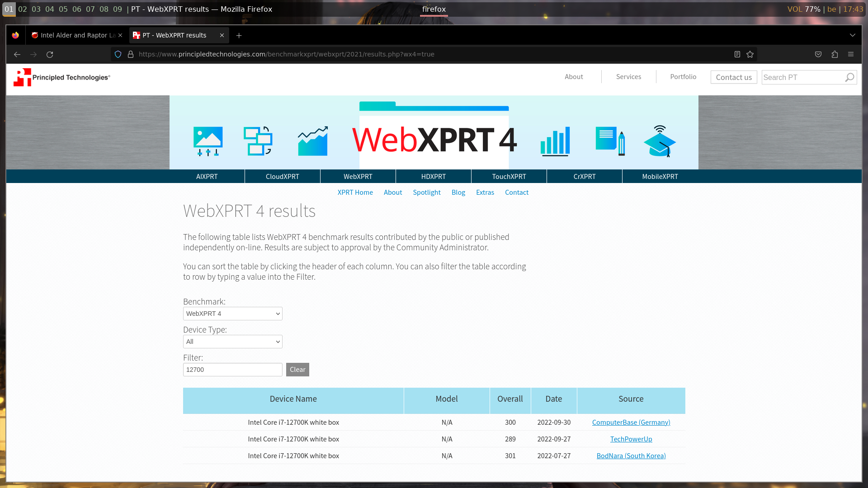Click the Filter field containing 12700
The width and height of the screenshot is (868, 488).
233,370
